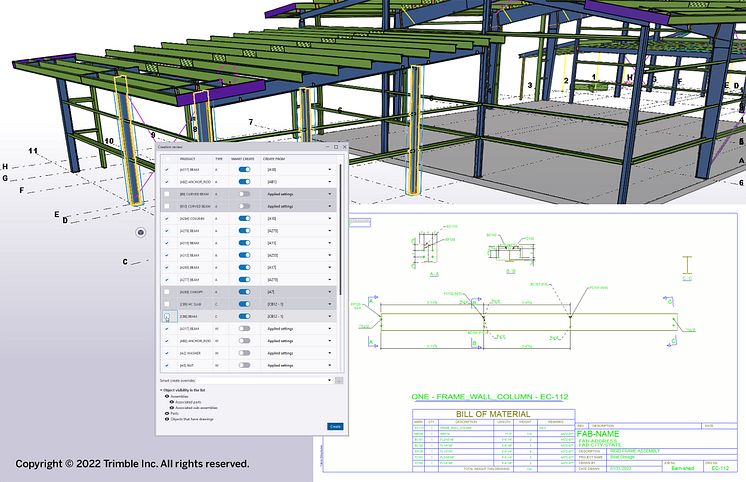Click the circular view marker in the 3D model
The height and width of the screenshot is (482, 746).
click(142, 232)
